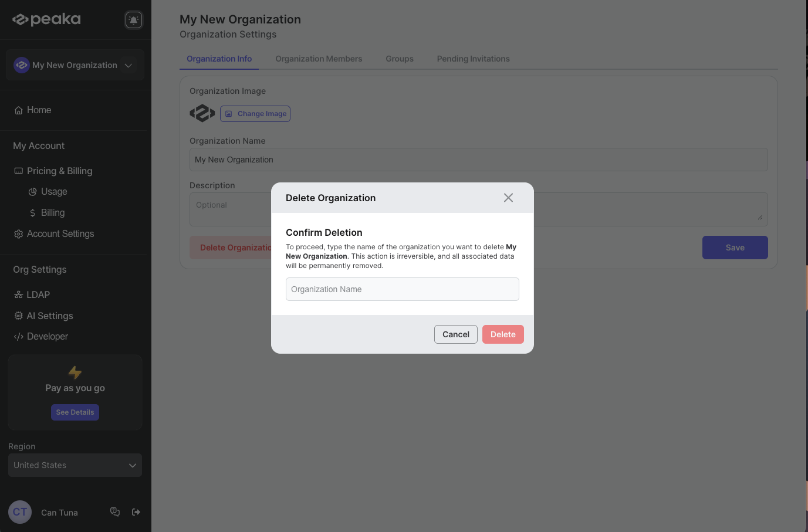Select the Billing dollar icon
Screen dimensions: 808x532
tap(33, 212)
